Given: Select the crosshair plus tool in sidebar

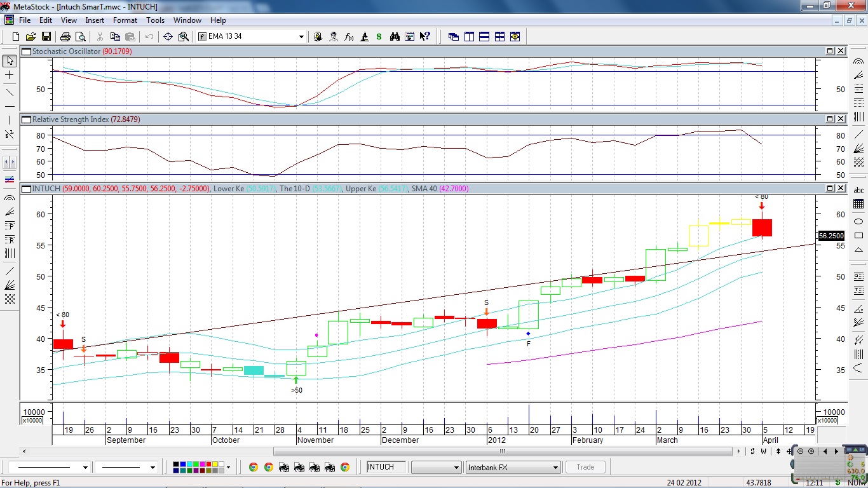Looking at the screenshot, I should click(x=10, y=75).
